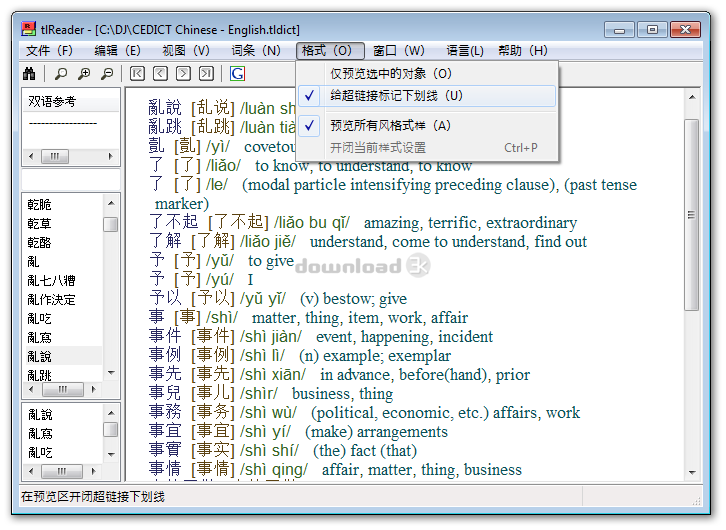Open the 视图 (V) menu
The width and height of the screenshot is (726, 530).
pyautogui.click(x=186, y=50)
